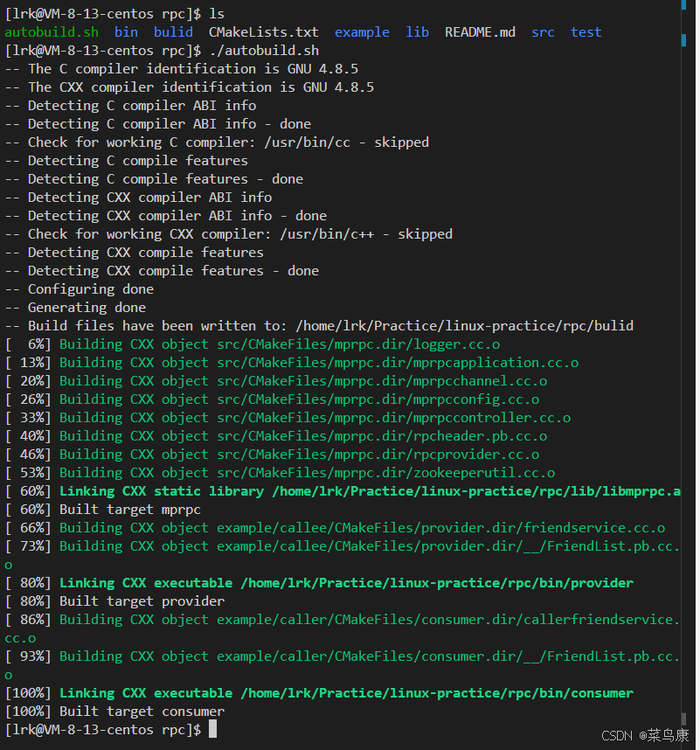Screen dimensions: 700x750
Task: Click README.md file name
Action: pos(480,32)
